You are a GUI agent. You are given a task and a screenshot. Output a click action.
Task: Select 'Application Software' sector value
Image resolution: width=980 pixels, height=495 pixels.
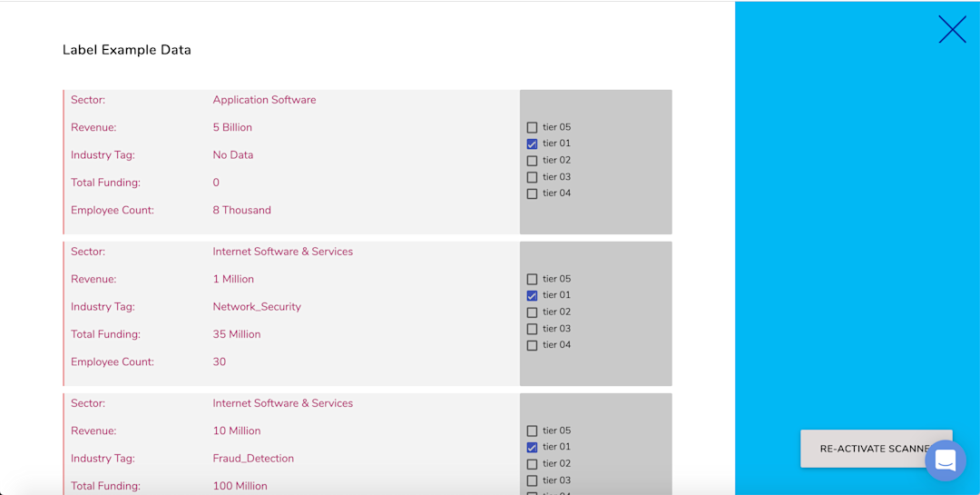[264, 100]
